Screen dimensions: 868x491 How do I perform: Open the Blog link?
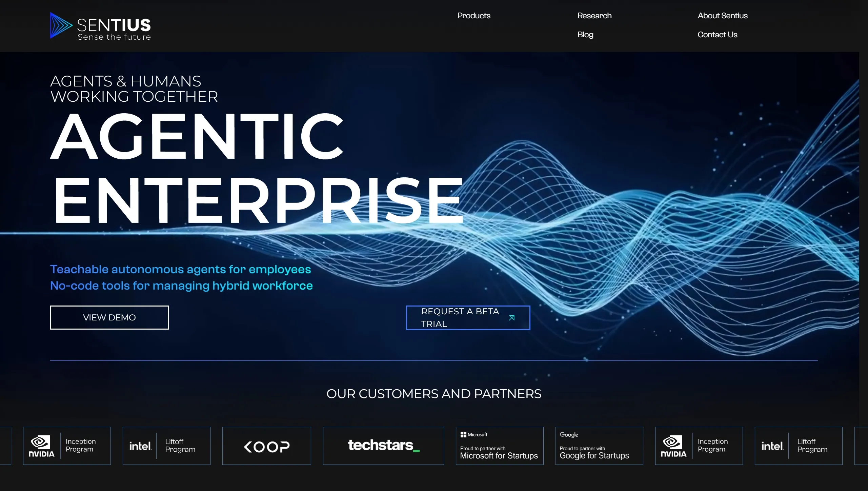(x=585, y=35)
